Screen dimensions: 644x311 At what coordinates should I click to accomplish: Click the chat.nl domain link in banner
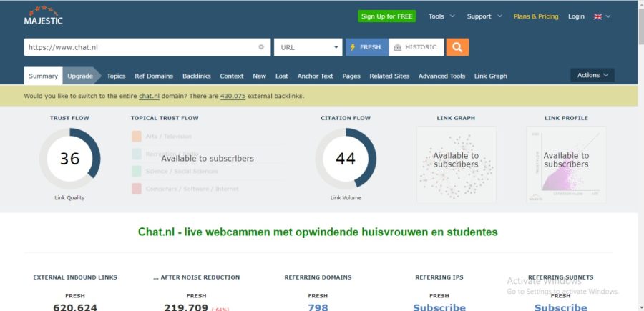[149, 96]
